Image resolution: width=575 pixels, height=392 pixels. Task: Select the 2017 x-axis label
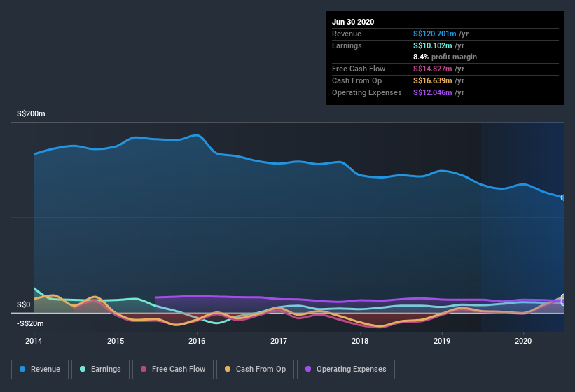279,341
